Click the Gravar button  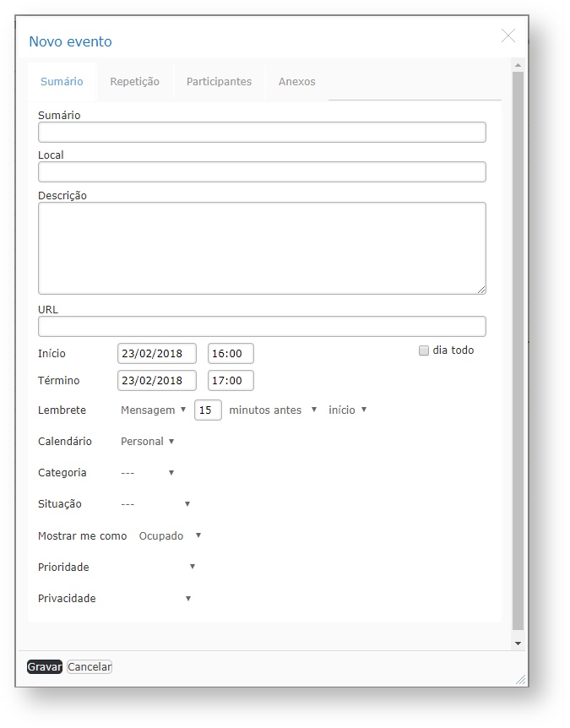point(45,666)
